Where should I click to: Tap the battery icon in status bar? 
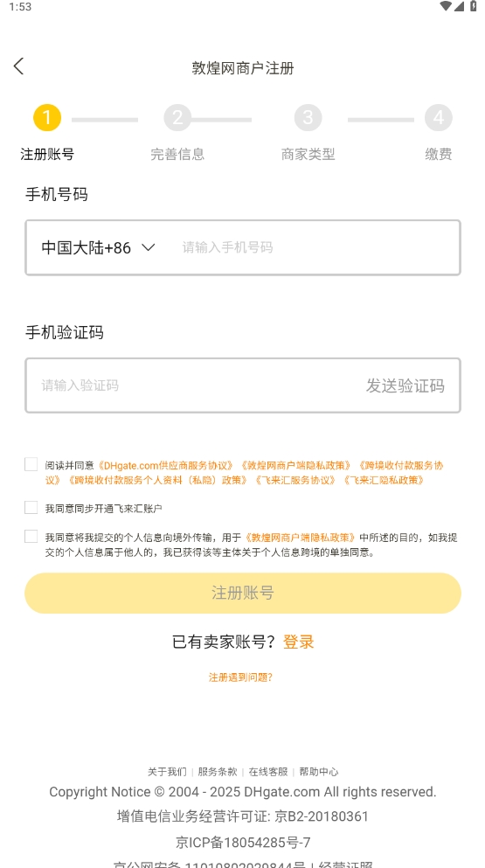click(x=474, y=6)
